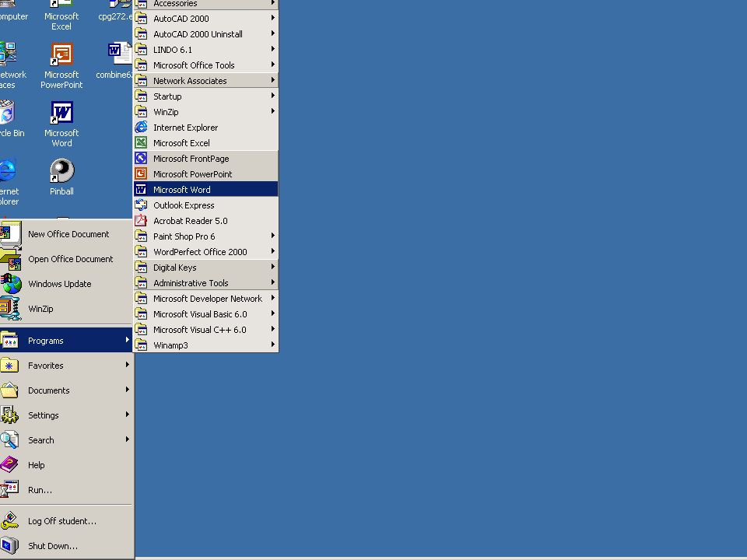Launch Microsoft Excel from Programs menu
Image resolution: width=747 pixels, height=560 pixels.
click(x=205, y=143)
